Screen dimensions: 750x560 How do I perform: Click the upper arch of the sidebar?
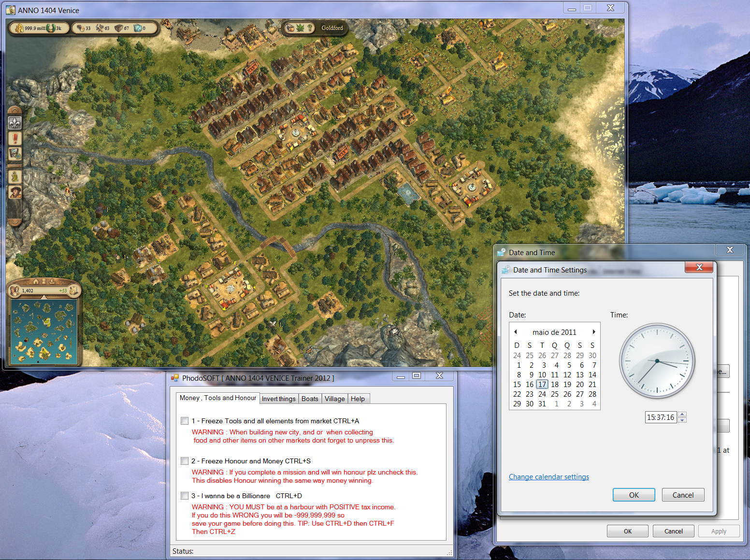pyautogui.click(x=15, y=110)
